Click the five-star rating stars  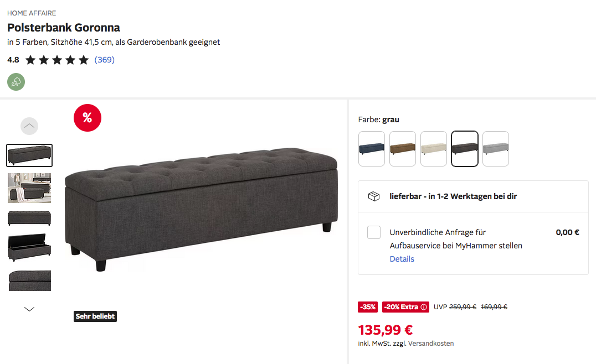[57, 60]
